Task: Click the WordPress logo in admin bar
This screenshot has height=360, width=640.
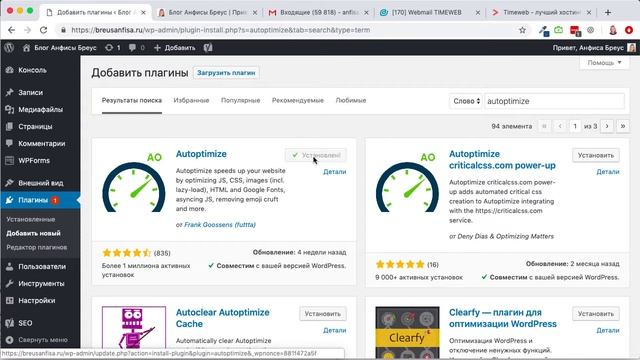Action: click(9, 48)
